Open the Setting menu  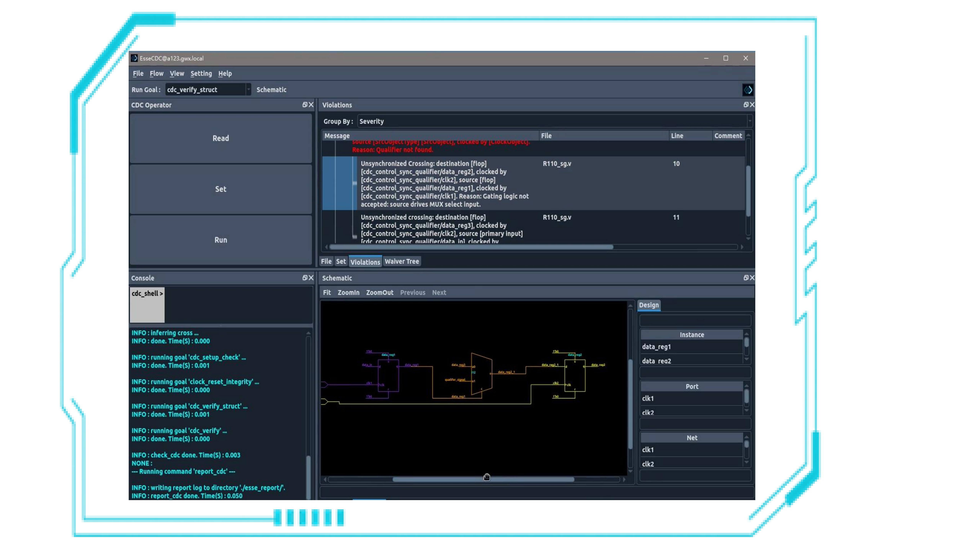point(201,73)
